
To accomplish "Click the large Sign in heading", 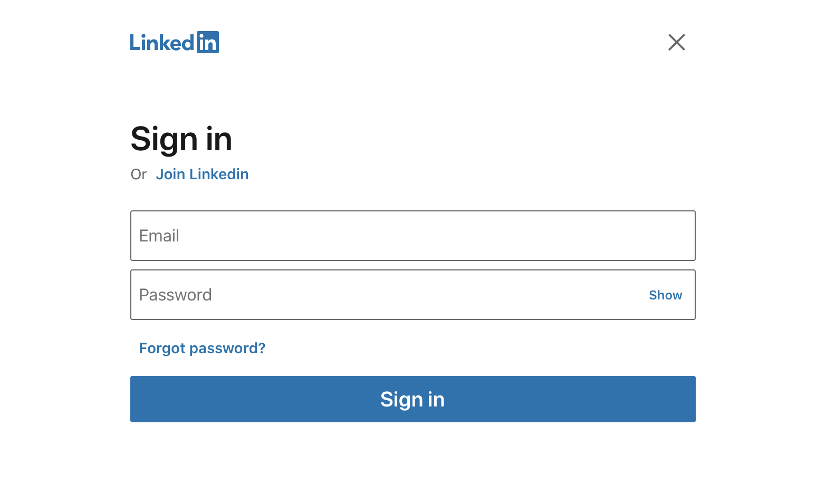I will (181, 139).
